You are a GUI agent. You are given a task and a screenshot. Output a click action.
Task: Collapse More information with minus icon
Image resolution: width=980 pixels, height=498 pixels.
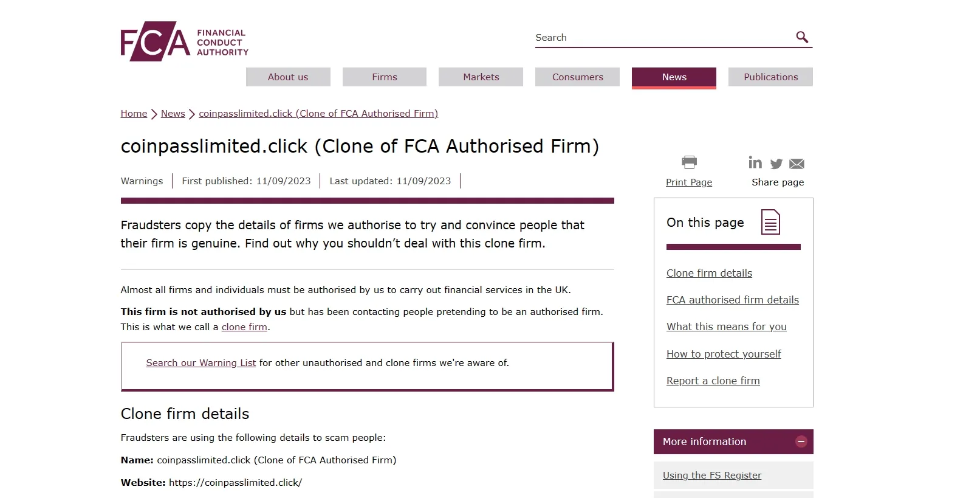(801, 441)
